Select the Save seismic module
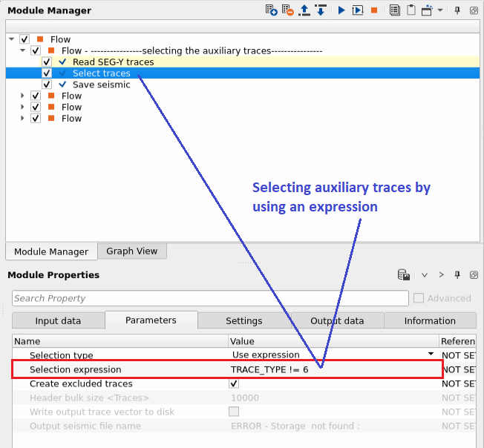Screen dimensions: 484x448 pos(101,85)
